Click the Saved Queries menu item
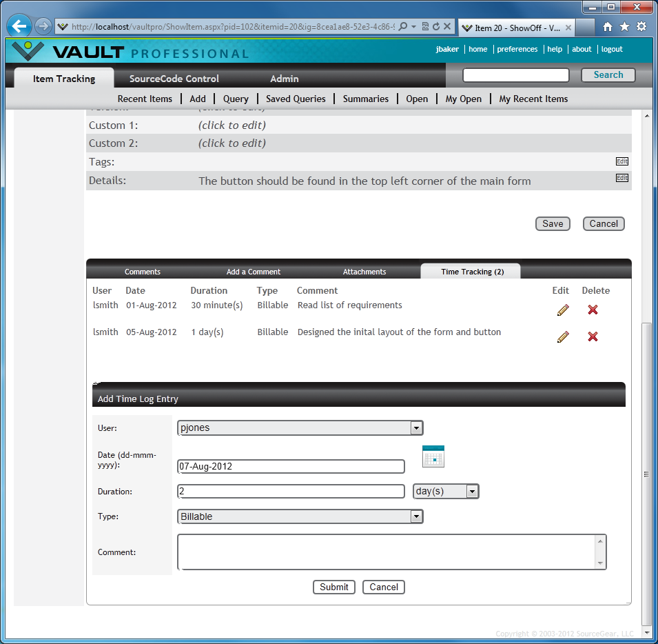Viewport: 658px width, 644px height. (x=296, y=99)
